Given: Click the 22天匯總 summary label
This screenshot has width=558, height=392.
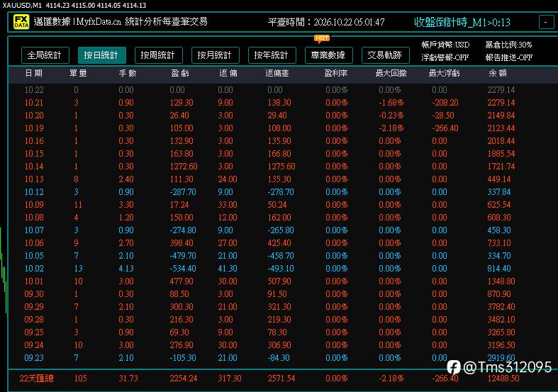Looking at the screenshot, I should [36, 379].
